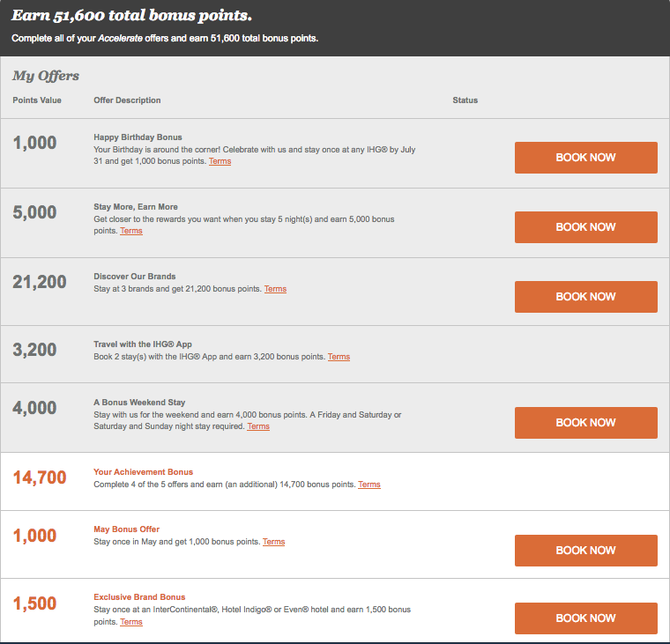Select the Your Achievement Bonus heading
This screenshot has width=670, height=644.
pos(143,472)
